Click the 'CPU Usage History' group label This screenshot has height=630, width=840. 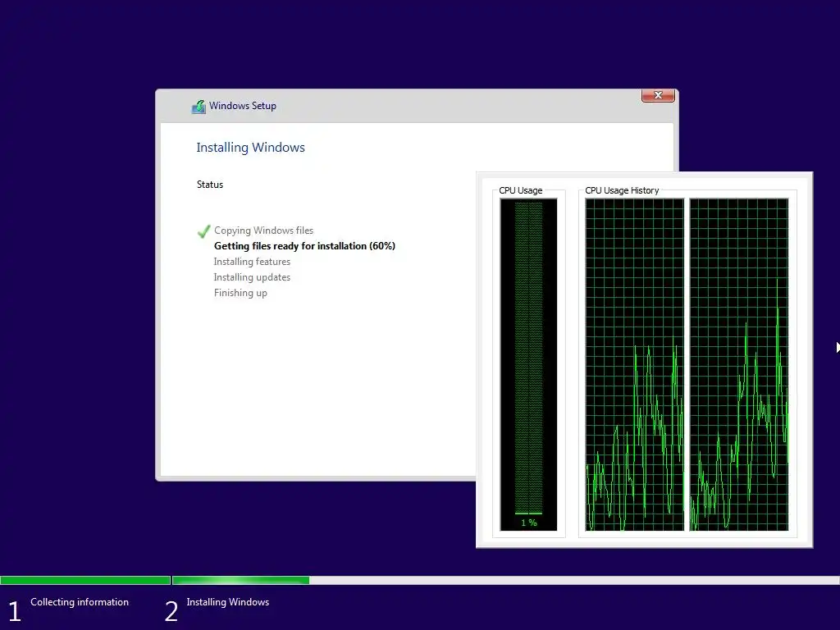(622, 190)
